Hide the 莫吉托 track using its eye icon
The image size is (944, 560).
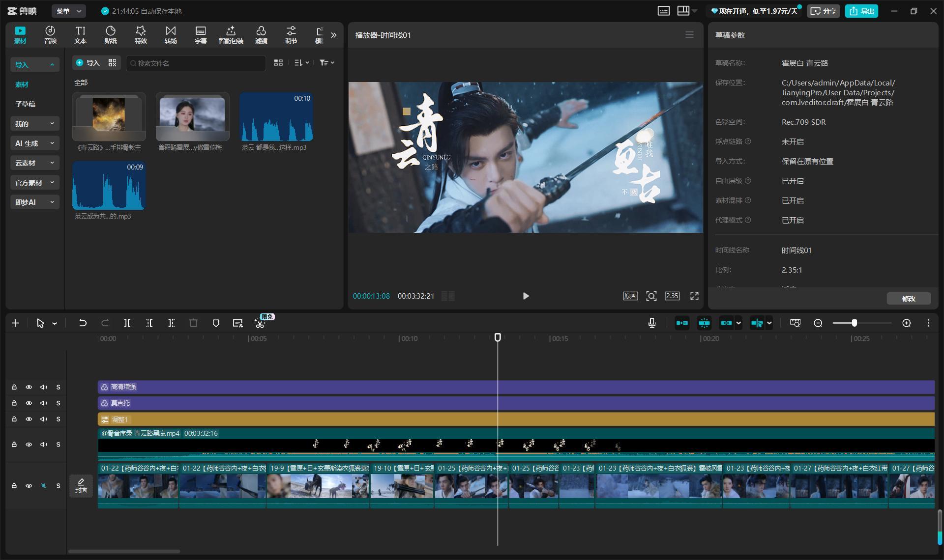(x=29, y=403)
